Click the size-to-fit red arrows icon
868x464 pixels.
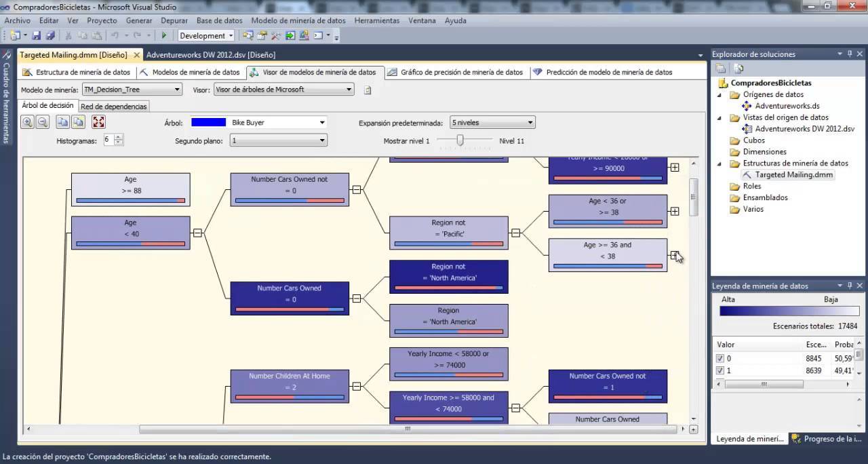coord(99,122)
